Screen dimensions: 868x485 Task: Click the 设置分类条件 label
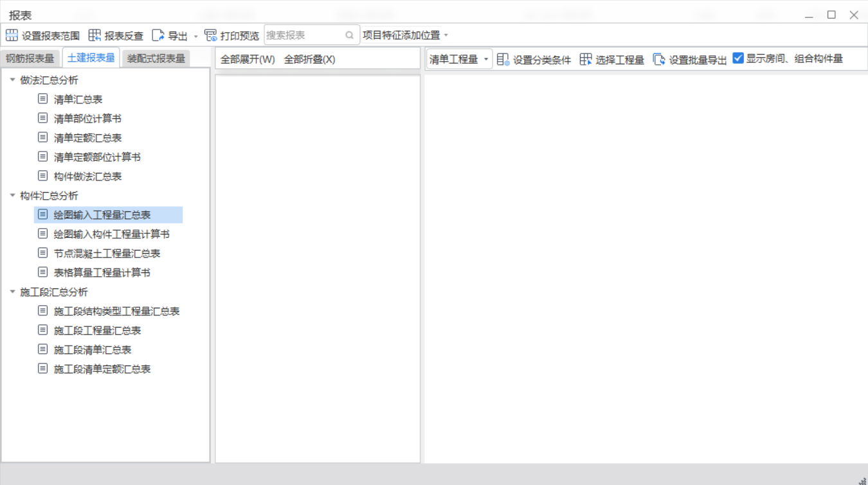pos(542,60)
